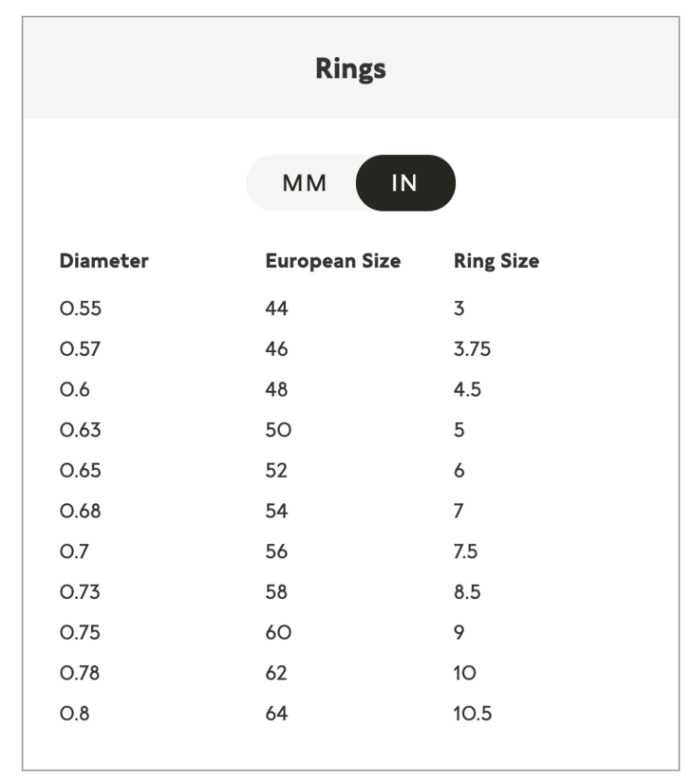Viewport: 693px width, 784px height.
Task: Click European size 58
Action: click(x=276, y=592)
